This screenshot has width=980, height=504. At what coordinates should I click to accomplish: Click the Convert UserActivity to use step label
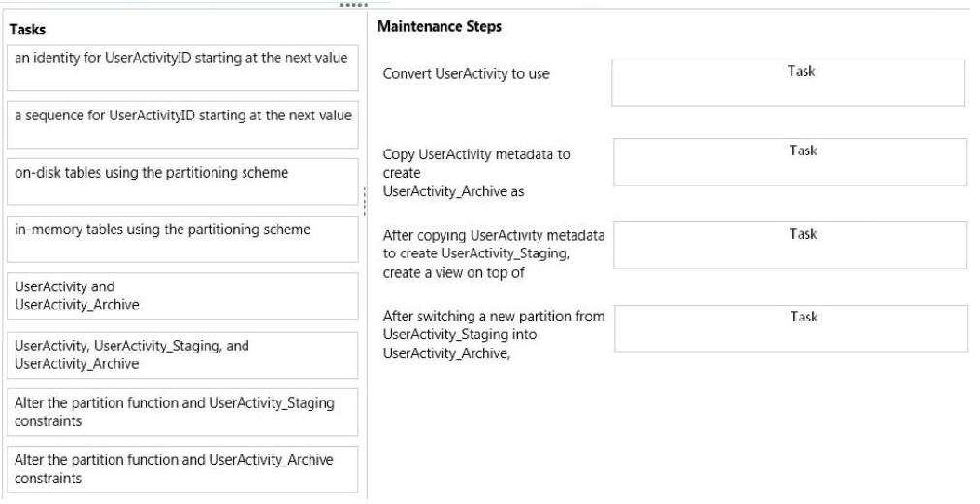coord(467,74)
